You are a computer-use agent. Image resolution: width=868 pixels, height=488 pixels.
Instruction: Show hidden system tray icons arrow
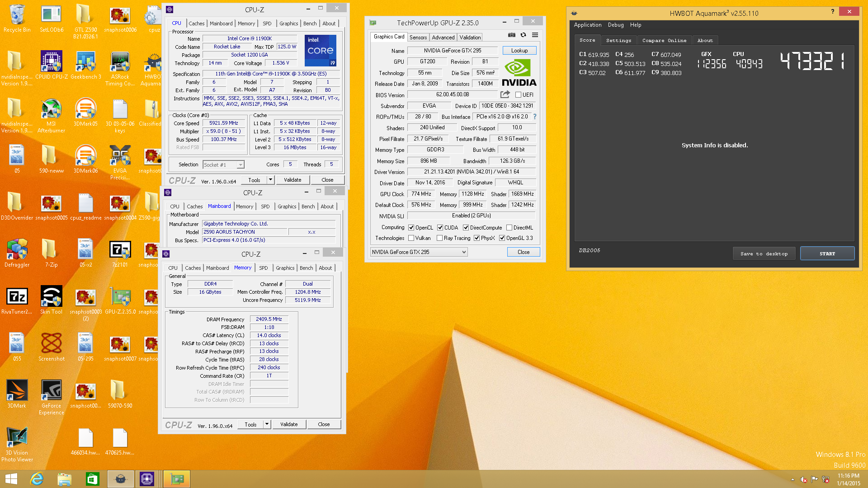[x=793, y=479]
